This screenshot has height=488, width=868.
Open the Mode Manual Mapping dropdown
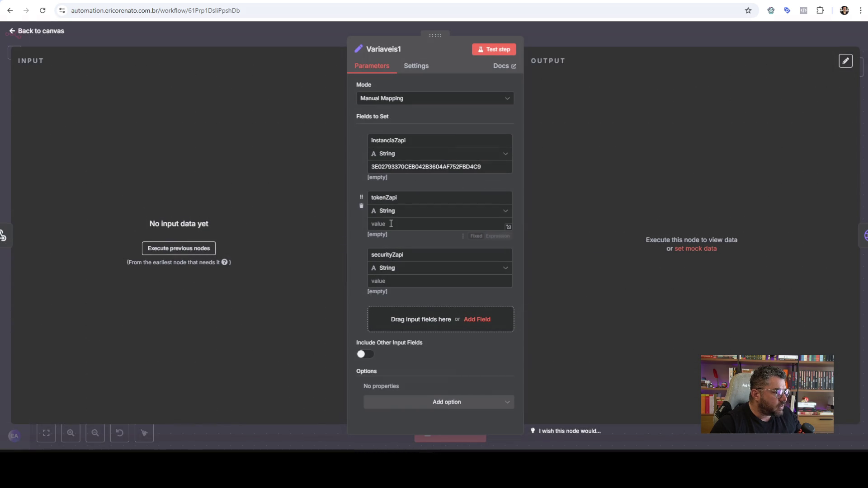click(434, 99)
